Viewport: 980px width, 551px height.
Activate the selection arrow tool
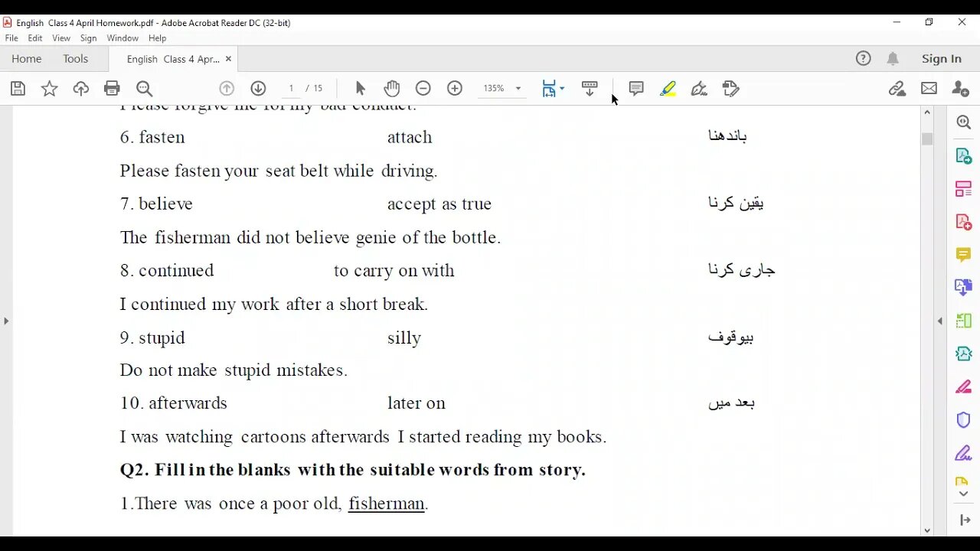point(361,89)
